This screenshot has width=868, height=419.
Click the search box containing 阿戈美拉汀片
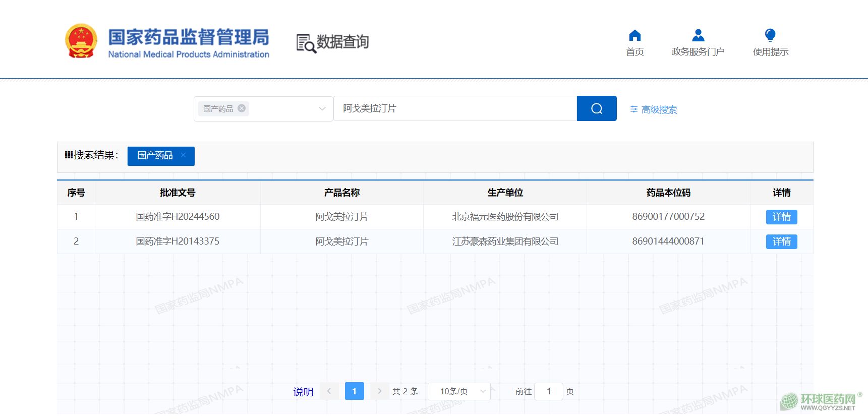[454, 108]
